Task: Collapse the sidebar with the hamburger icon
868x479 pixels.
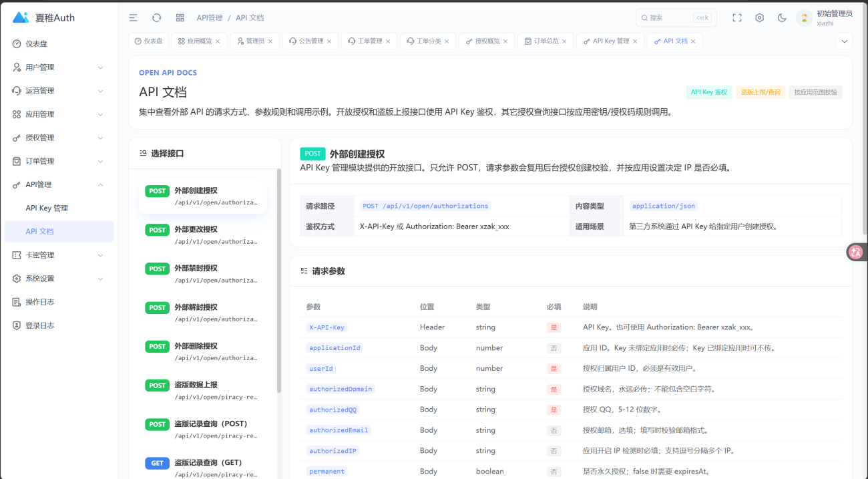Action: coord(134,18)
